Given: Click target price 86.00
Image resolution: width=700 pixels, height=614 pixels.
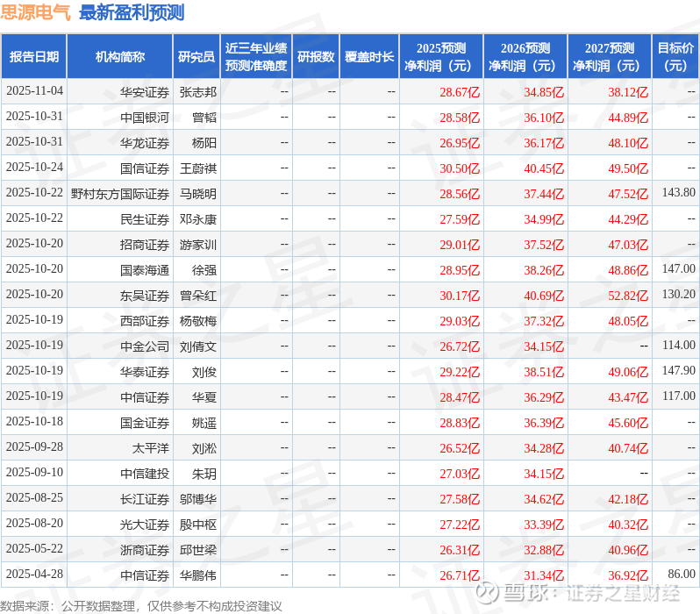Looking at the screenshot, I should pyautogui.click(x=682, y=575).
